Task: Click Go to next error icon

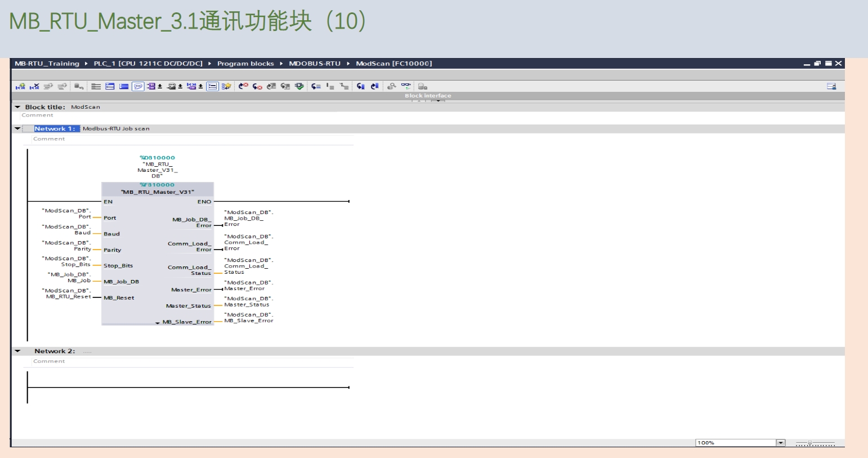Action: coord(243,86)
